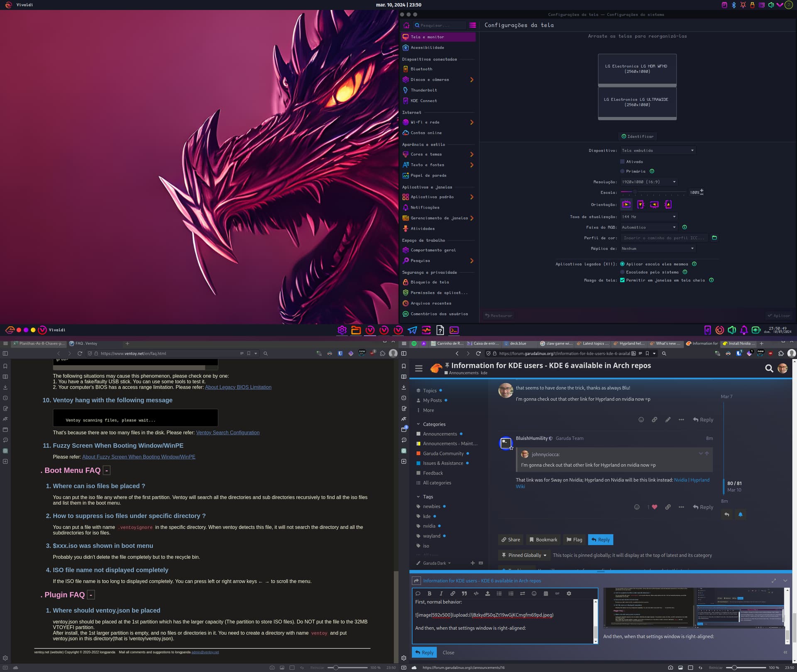Select the landscape (normal) orientation icon

(x=626, y=205)
